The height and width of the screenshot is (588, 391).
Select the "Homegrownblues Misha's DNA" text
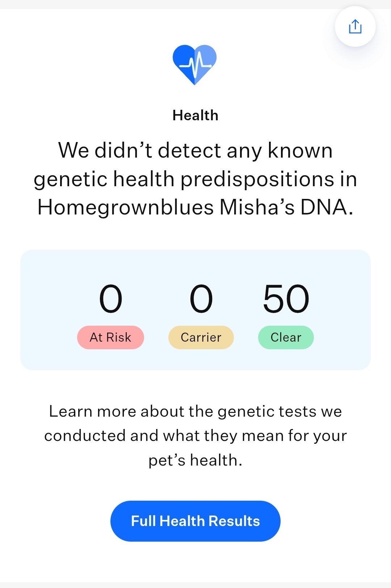pyautogui.click(x=195, y=207)
